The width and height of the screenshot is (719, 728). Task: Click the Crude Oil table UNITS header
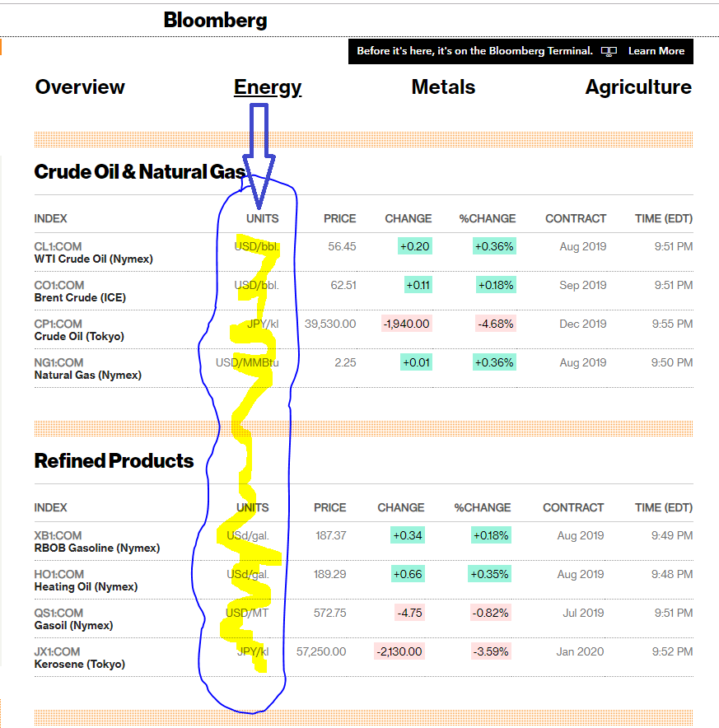(262, 219)
